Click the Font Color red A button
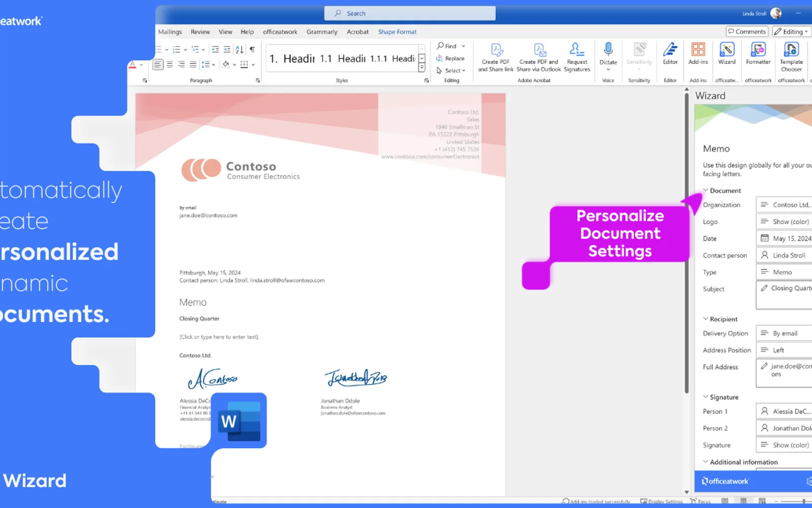Screen dimensions: 812x508 click(x=132, y=65)
